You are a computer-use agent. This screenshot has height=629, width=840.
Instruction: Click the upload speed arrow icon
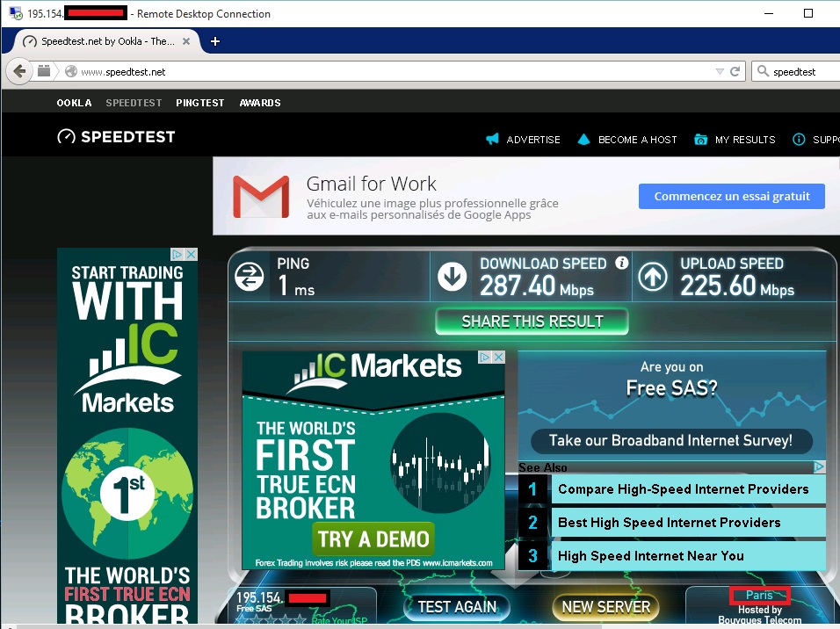point(651,275)
